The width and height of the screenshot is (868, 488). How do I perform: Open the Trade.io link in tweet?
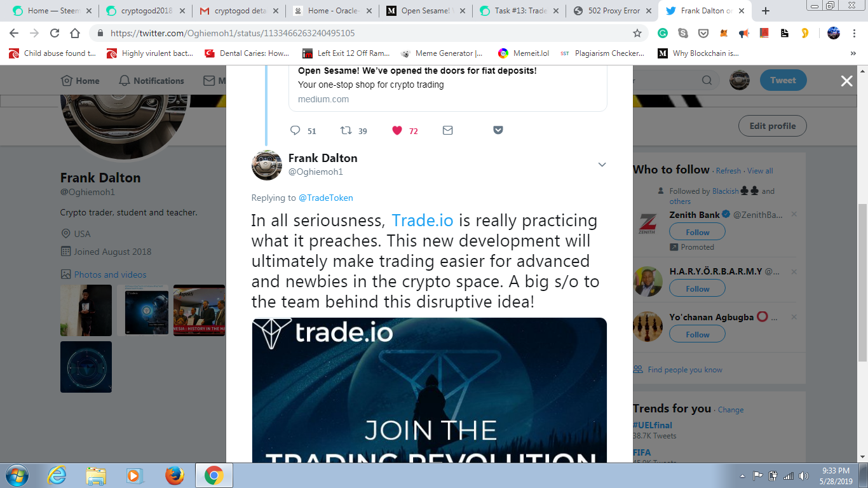[423, 220]
